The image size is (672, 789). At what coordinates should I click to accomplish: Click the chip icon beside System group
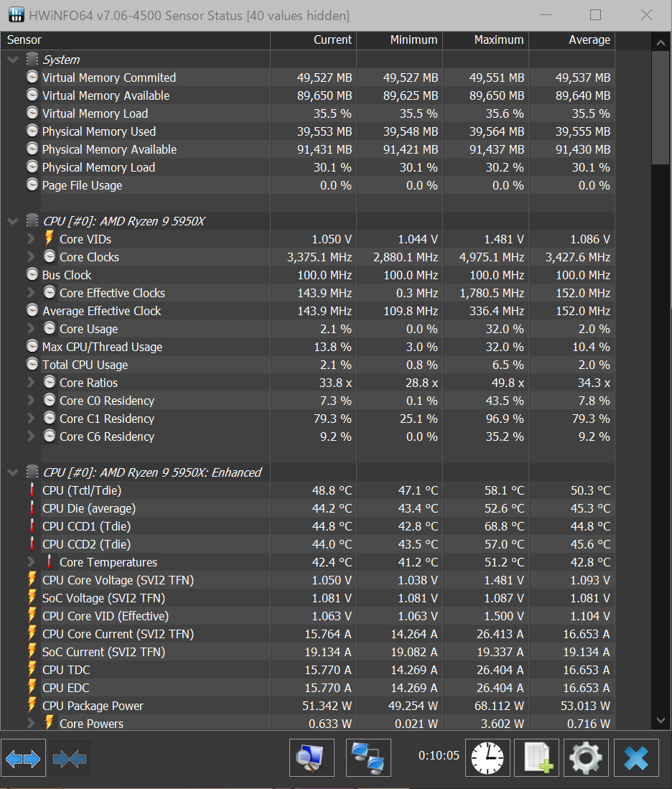pos(32,59)
